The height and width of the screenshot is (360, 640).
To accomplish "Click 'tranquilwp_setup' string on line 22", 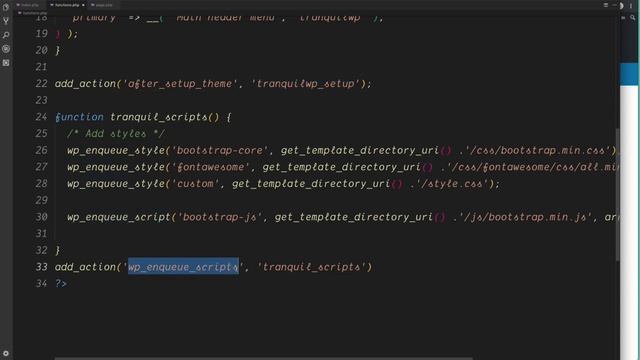I will [x=305, y=84].
